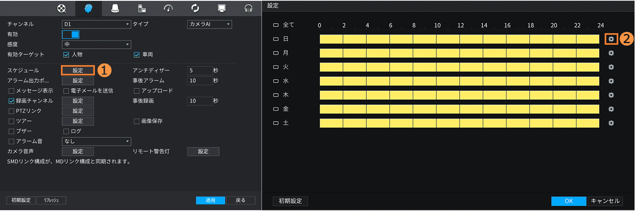The image size is (644, 211).
Task: Toggle the 有効 enable switch
Action: (x=70, y=34)
